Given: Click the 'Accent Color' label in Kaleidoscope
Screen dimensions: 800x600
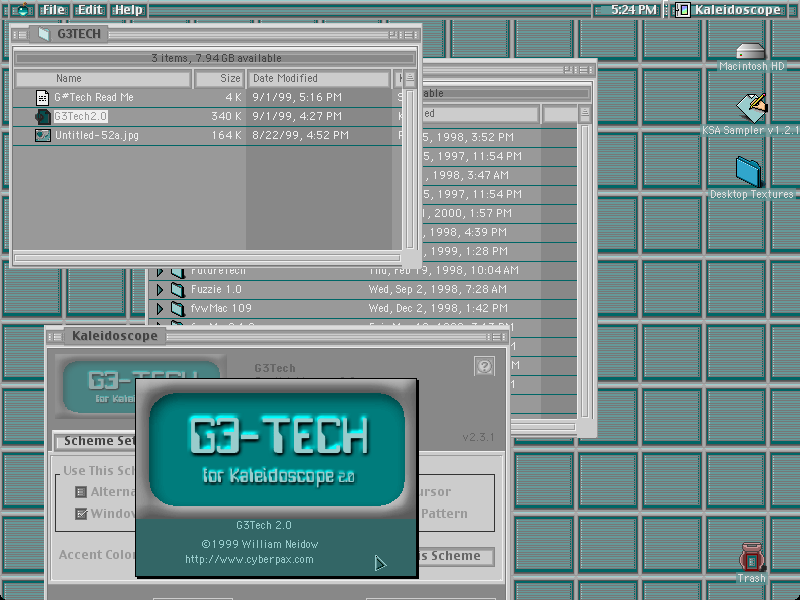Looking at the screenshot, I should (x=97, y=555).
